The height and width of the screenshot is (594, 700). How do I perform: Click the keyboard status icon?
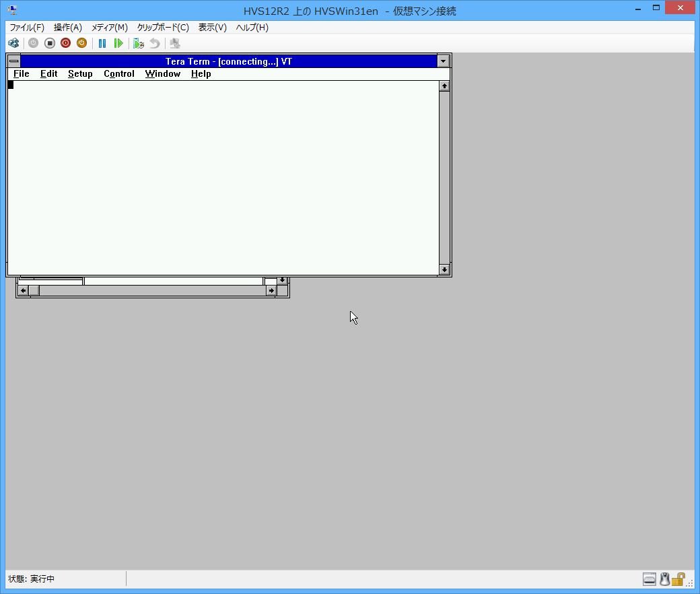(650, 579)
